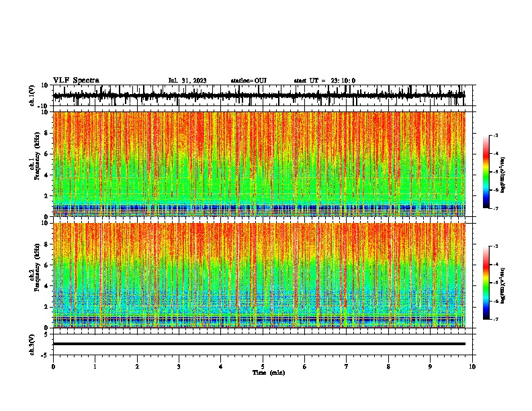This screenshot has width=532, height=411.
Task: Click inside the ch.2 spectrogram panel
Action: (259, 275)
